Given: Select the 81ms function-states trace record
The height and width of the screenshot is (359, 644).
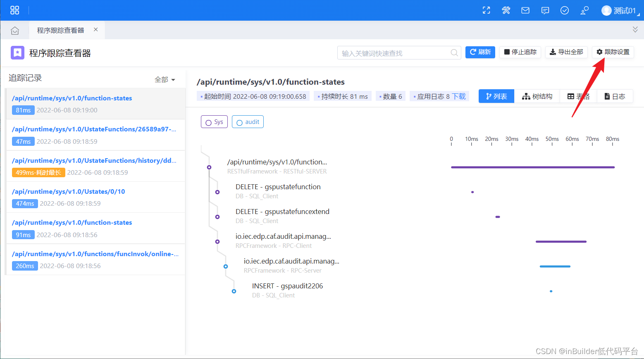Looking at the screenshot, I should (x=95, y=104).
